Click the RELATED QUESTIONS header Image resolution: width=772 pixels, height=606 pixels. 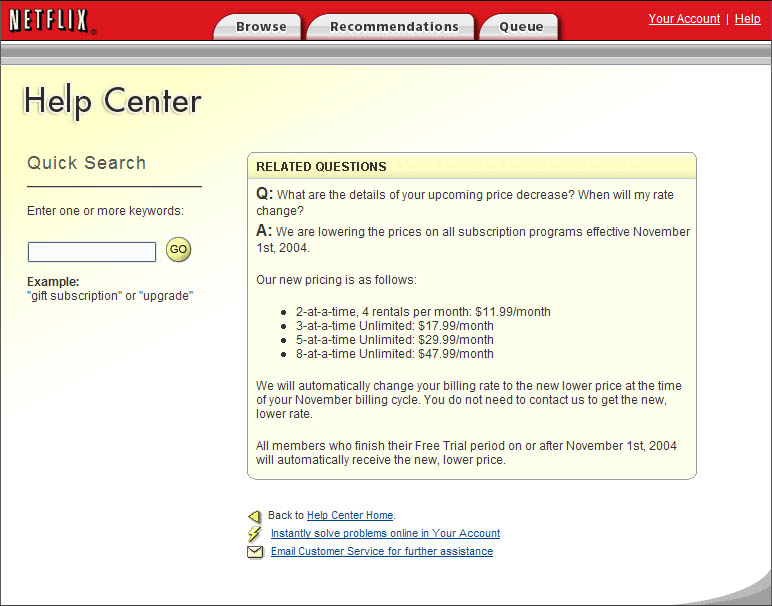pyautogui.click(x=321, y=166)
